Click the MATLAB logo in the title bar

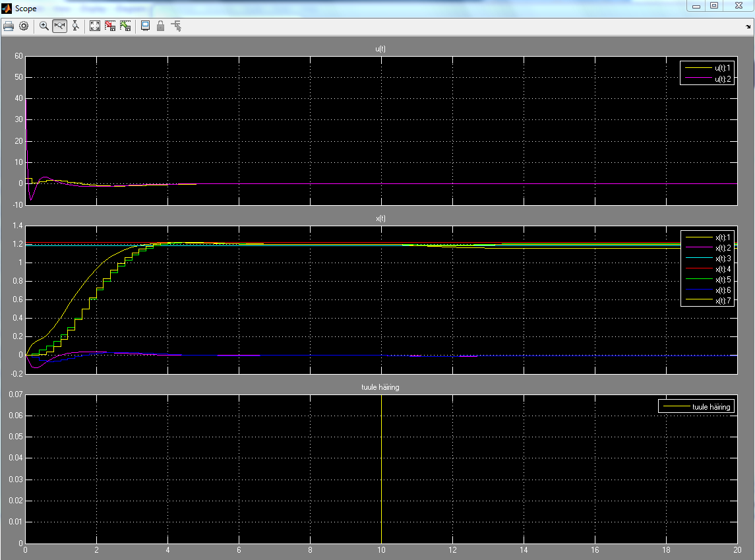point(6,8)
